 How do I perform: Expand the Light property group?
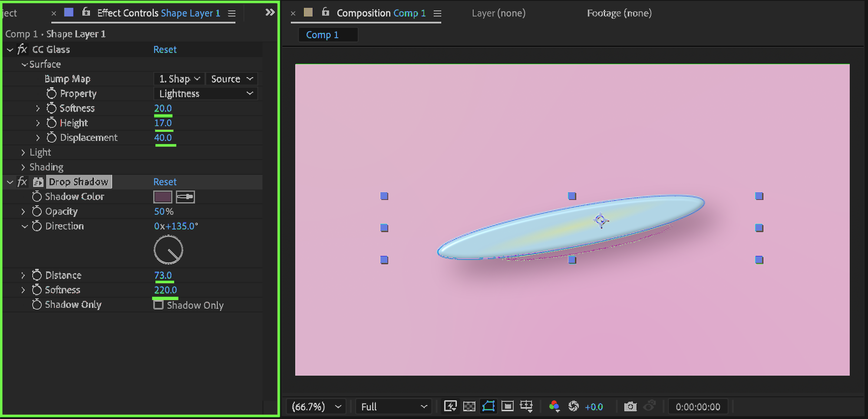(x=23, y=153)
